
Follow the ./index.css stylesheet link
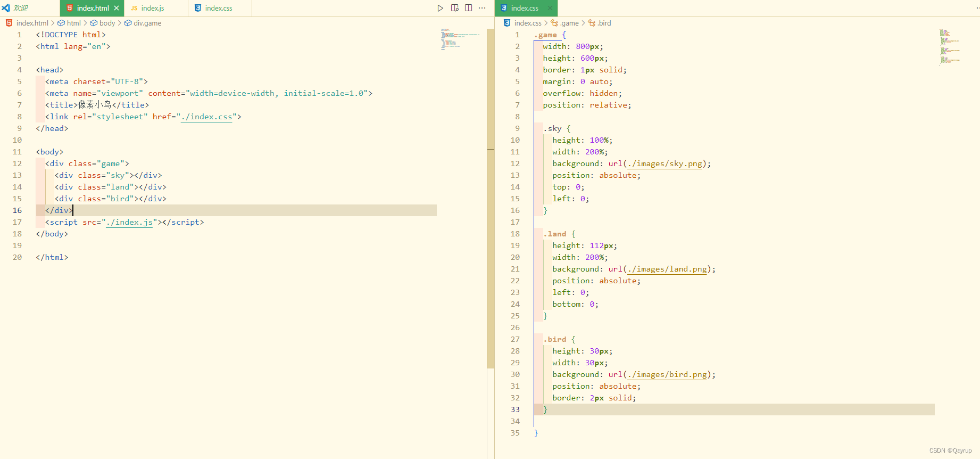pos(206,117)
